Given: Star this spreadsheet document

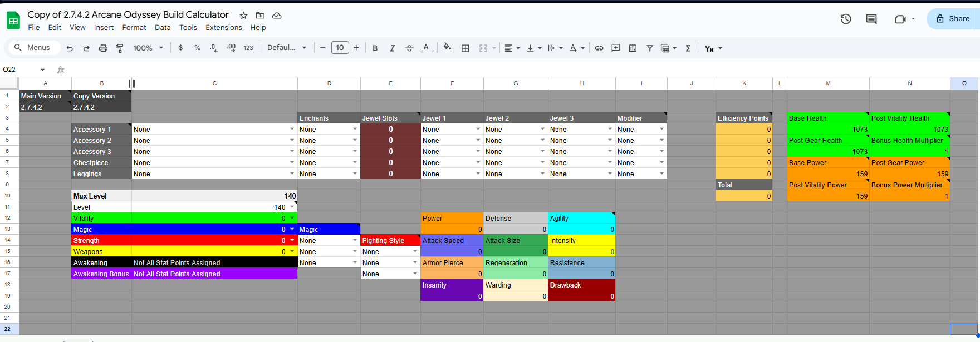Looking at the screenshot, I should point(243,16).
